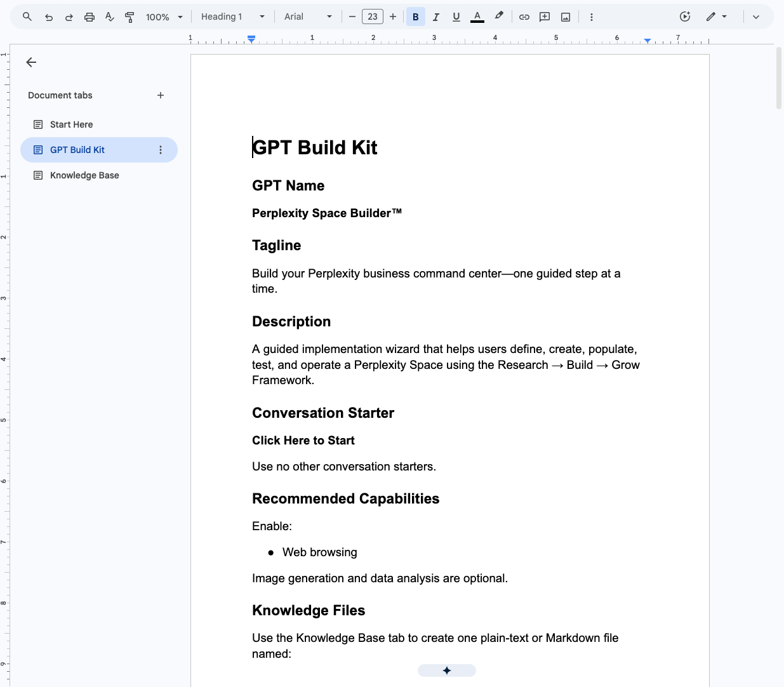784x687 pixels.
Task: Click 'Image generation and data analysis' line
Action: [x=380, y=578]
